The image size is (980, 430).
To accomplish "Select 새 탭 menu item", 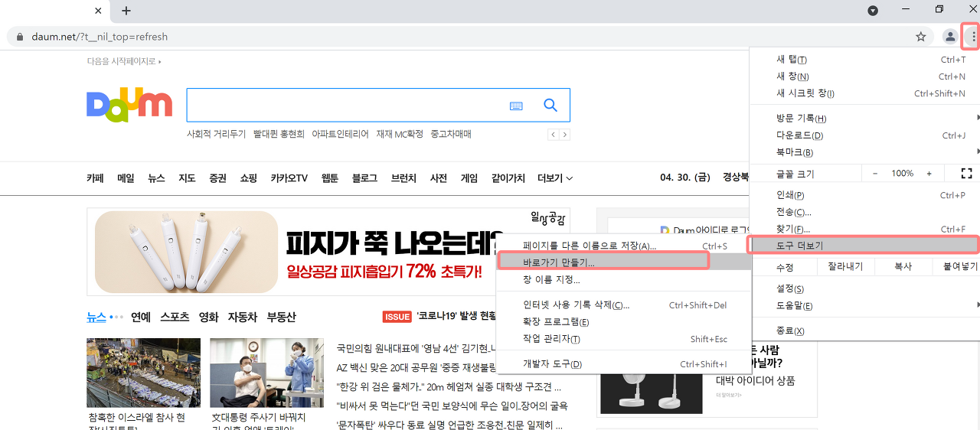I will point(864,60).
